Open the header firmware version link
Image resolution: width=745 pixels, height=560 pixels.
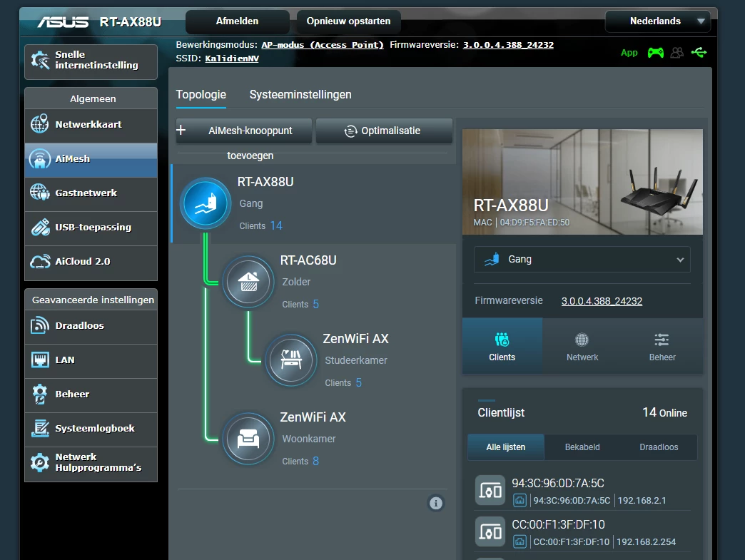click(508, 45)
